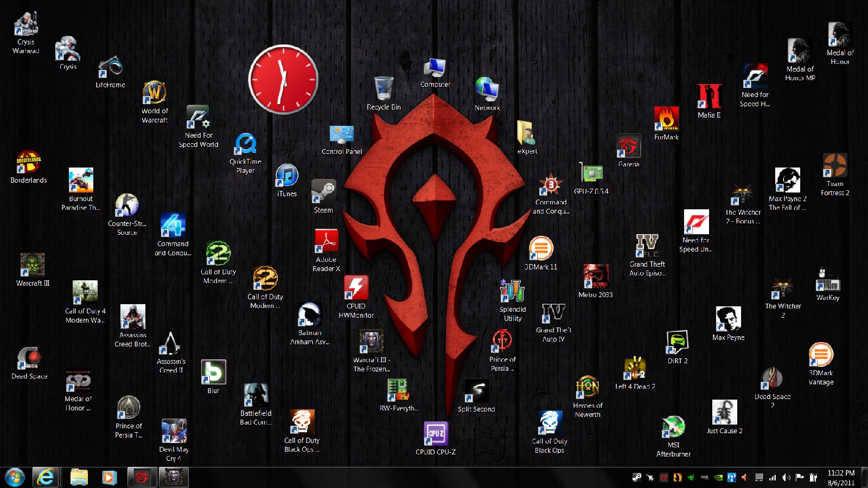Open Dead Space 2 shortcut
The width and height of the screenshot is (868, 488).
point(773,388)
